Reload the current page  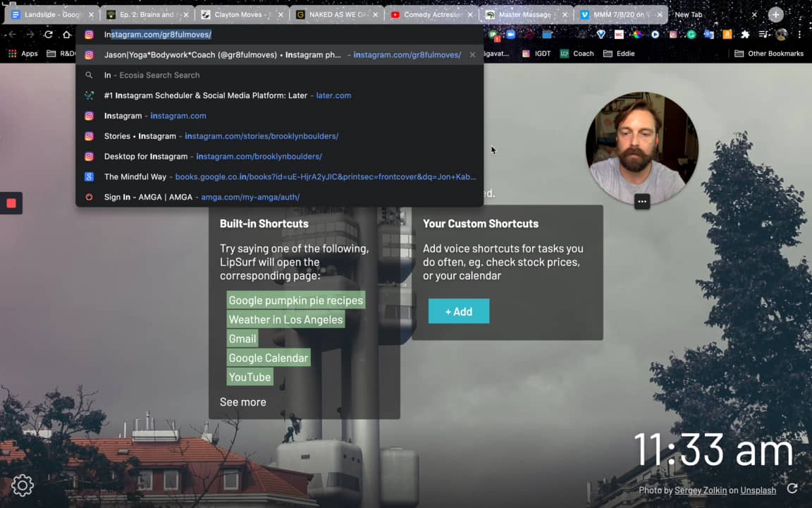(x=48, y=34)
